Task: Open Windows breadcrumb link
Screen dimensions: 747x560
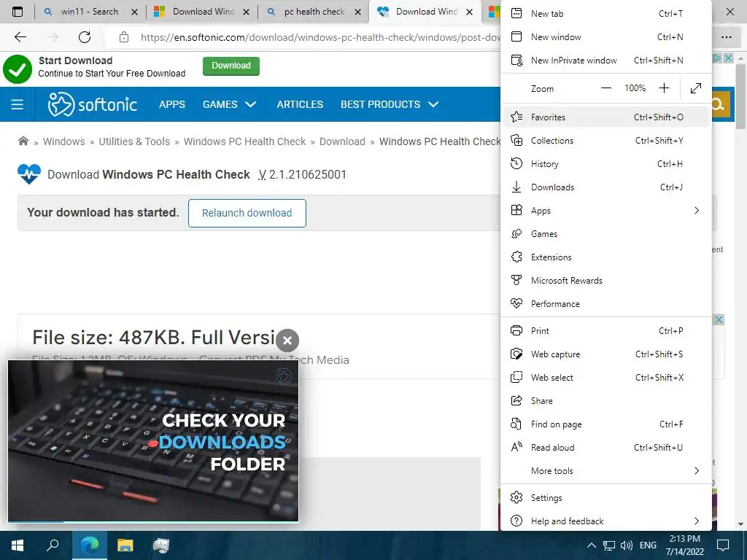Action: [x=64, y=141]
